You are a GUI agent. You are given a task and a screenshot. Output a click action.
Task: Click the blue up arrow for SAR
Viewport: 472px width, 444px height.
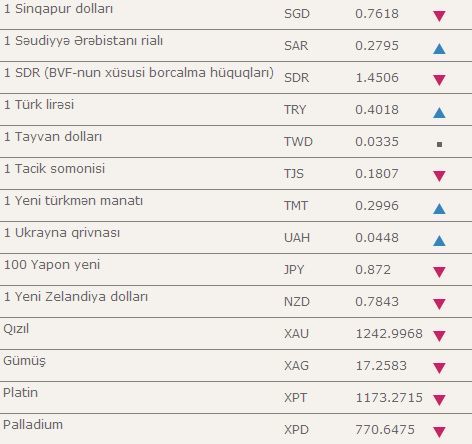(439, 49)
